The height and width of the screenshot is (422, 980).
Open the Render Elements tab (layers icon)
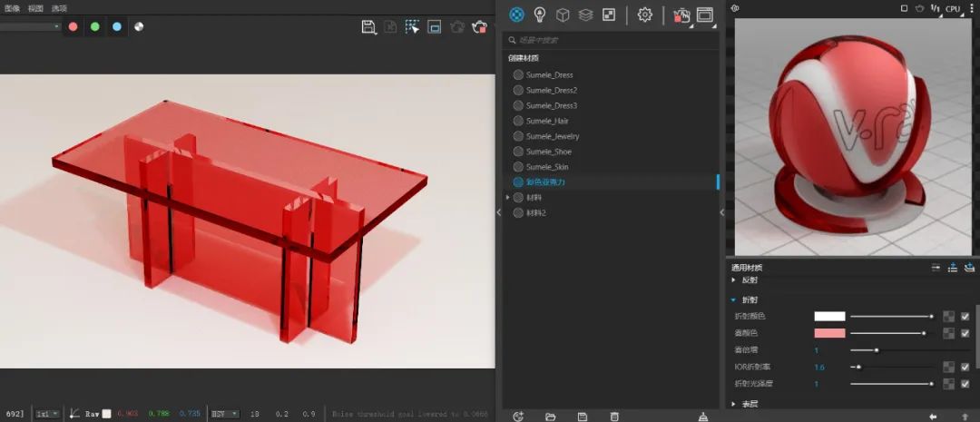585,15
